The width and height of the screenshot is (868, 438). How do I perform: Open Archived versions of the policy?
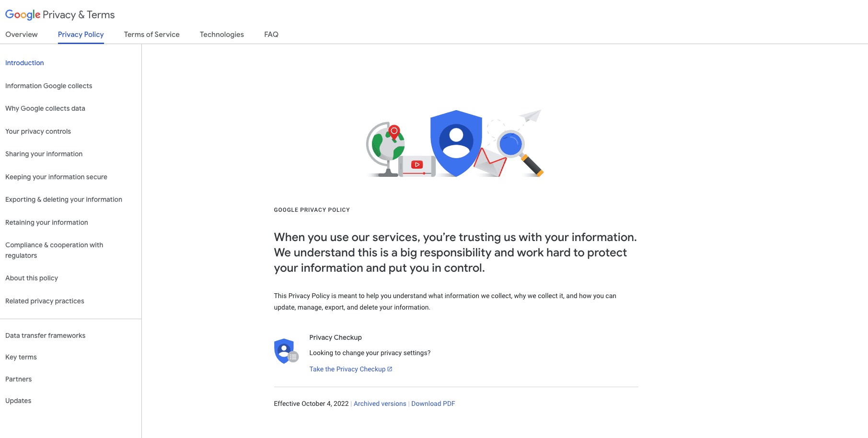pyautogui.click(x=380, y=403)
